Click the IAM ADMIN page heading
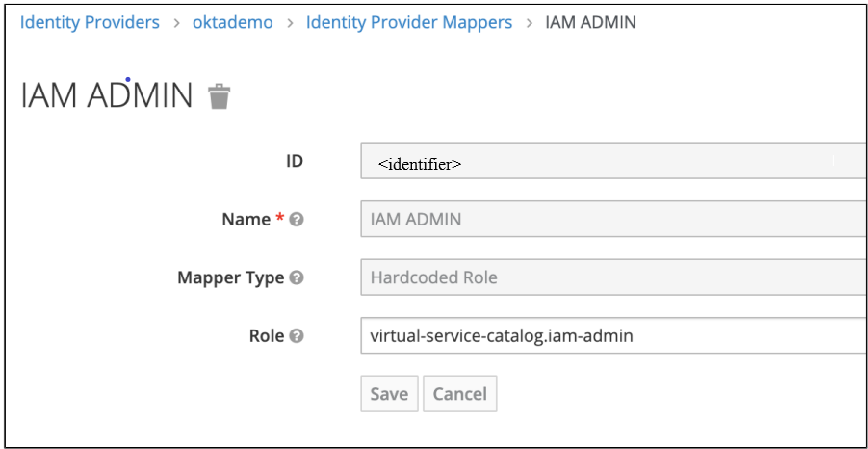 (x=107, y=95)
